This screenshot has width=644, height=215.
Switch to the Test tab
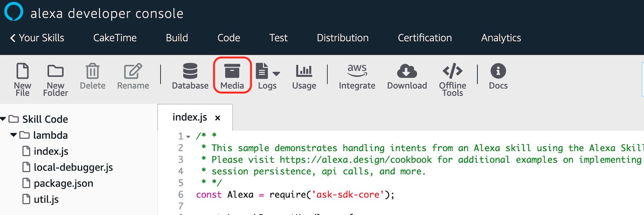pyautogui.click(x=278, y=38)
